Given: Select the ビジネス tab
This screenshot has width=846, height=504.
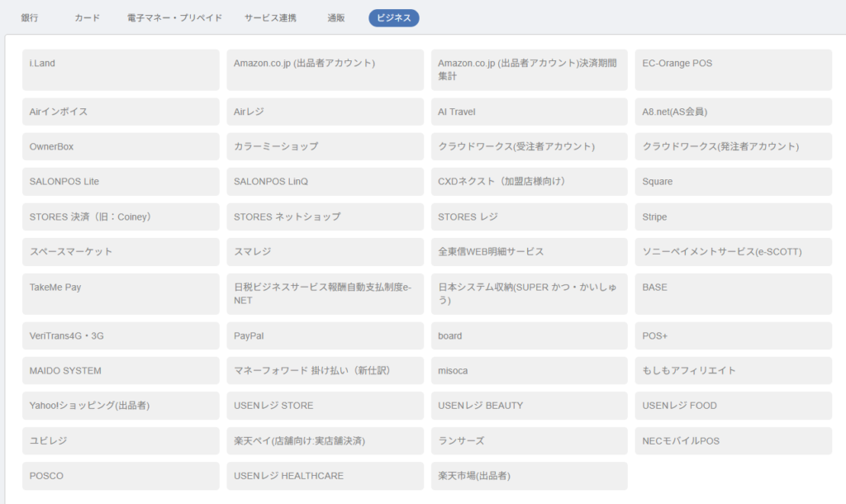Looking at the screenshot, I should 394,18.
